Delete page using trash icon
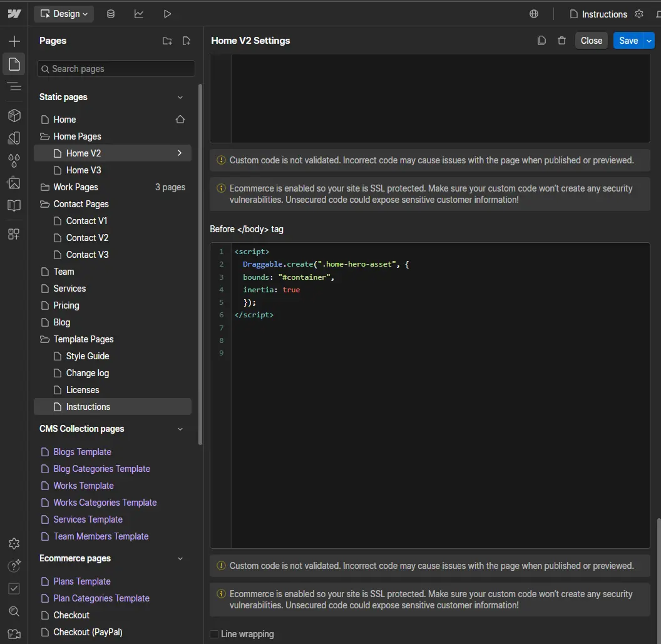 [561, 41]
